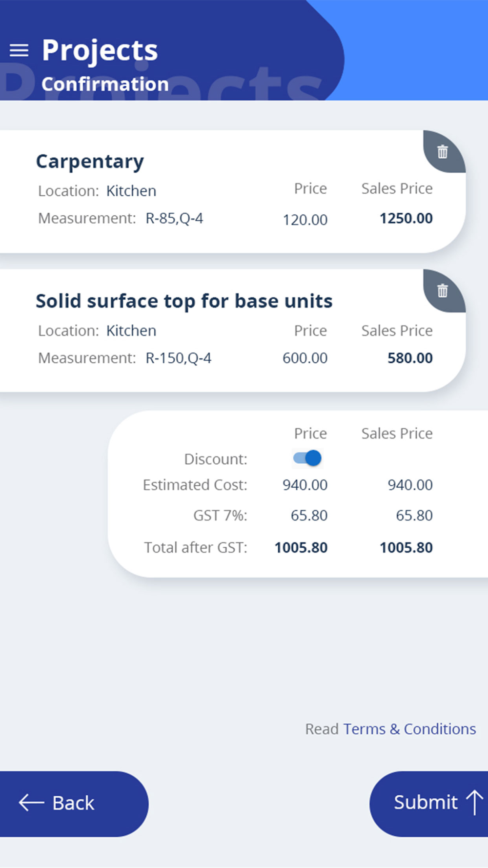488x868 pixels.
Task: Click the Projects page heading
Action: [x=100, y=50]
